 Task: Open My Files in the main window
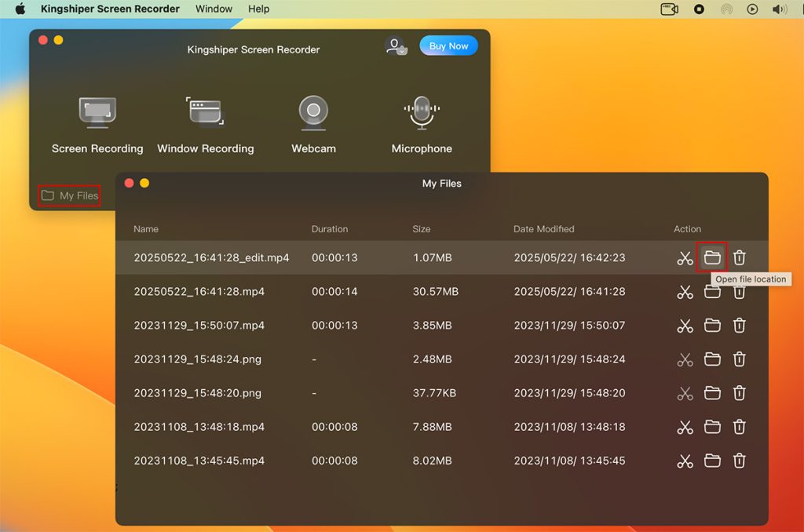[x=70, y=196]
